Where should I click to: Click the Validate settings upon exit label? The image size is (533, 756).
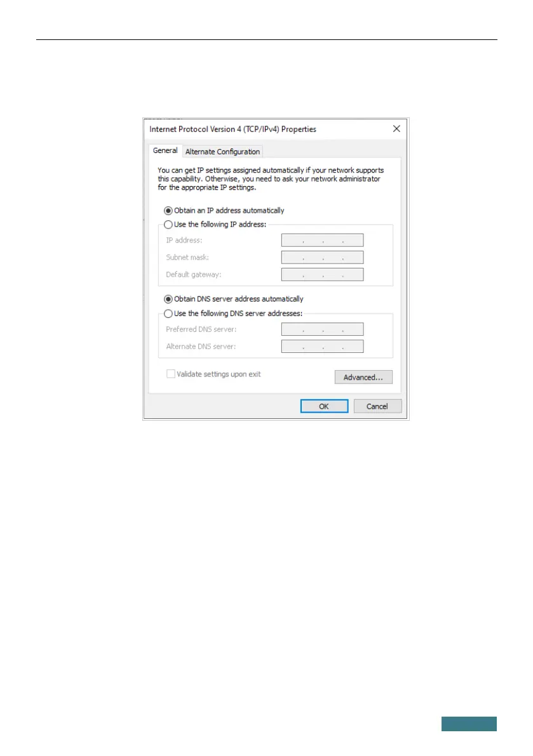click(219, 374)
